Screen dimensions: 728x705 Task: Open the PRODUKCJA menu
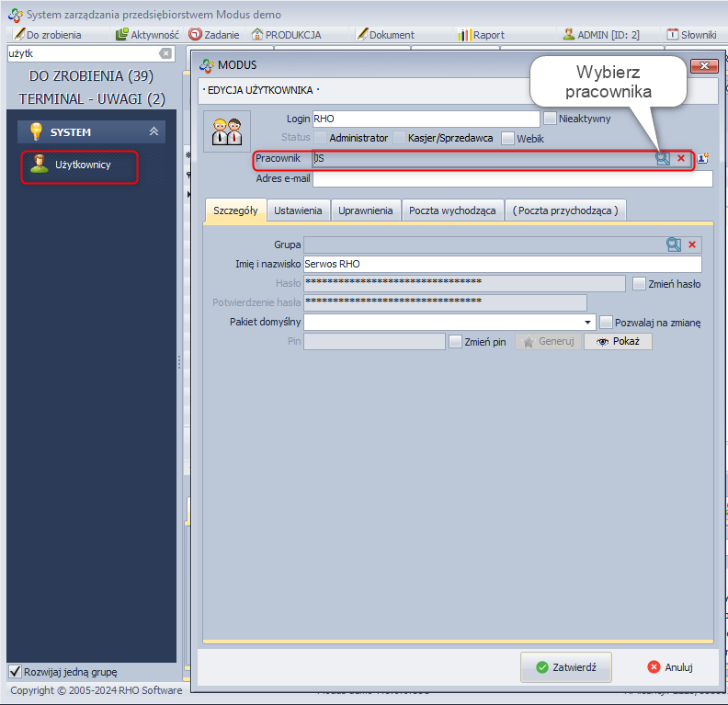tap(286, 35)
